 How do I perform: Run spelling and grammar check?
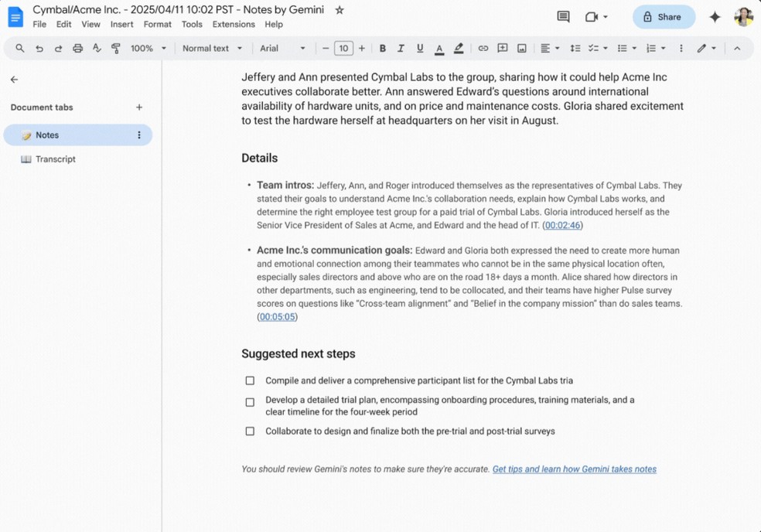97,48
